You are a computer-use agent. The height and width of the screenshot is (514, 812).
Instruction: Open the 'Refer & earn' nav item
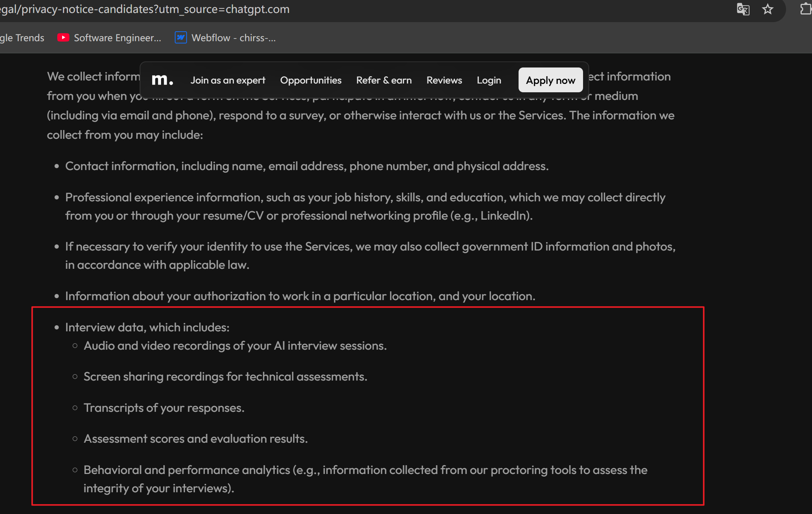384,80
